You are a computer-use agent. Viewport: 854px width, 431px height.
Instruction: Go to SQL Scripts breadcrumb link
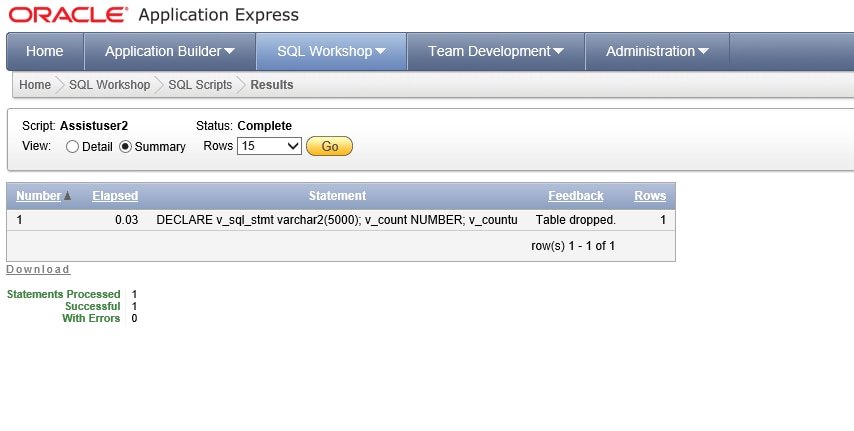pos(200,85)
